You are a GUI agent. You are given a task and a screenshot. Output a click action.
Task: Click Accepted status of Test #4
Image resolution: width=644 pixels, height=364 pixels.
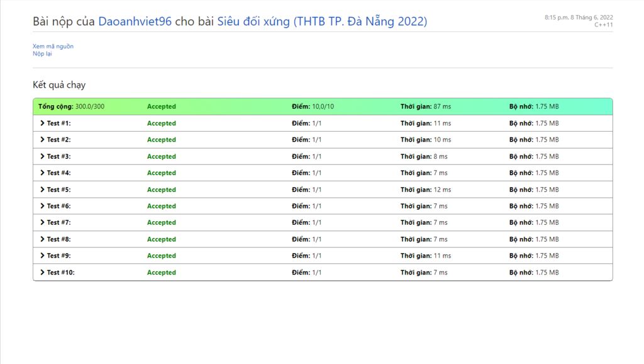pyautogui.click(x=162, y=173)
